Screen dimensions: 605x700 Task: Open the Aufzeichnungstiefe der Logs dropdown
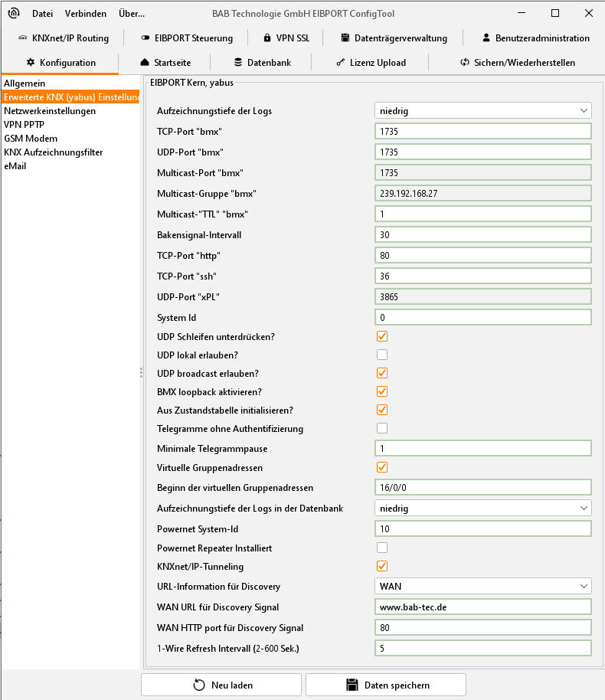click(483, 111)
